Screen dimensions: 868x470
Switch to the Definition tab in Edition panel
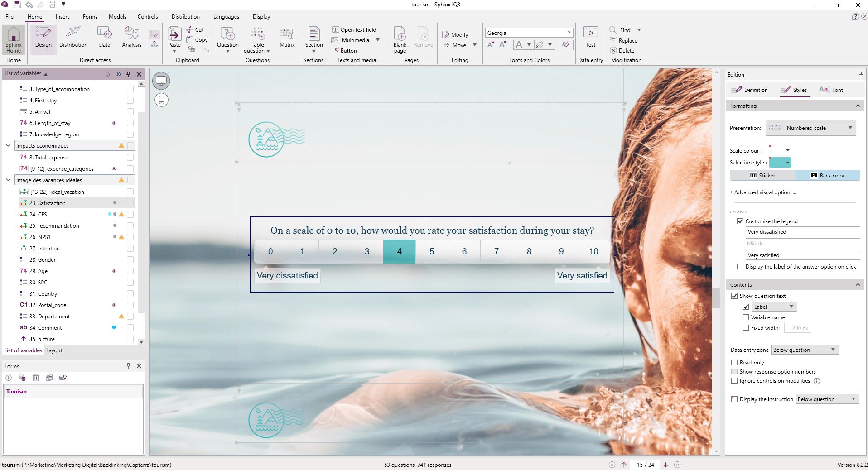(750, 90)
